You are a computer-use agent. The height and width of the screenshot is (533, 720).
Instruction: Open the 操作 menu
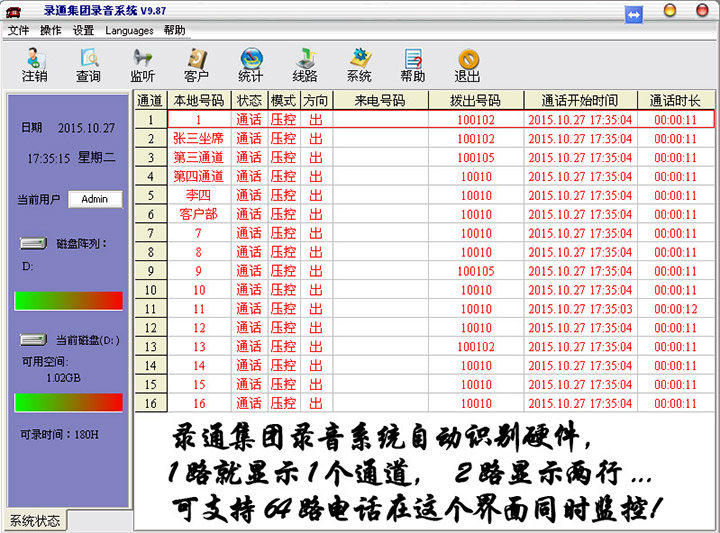tap(51, 30)
